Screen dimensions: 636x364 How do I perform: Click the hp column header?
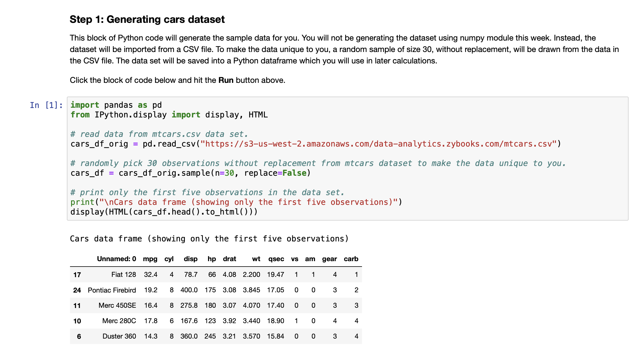(211, 259)
